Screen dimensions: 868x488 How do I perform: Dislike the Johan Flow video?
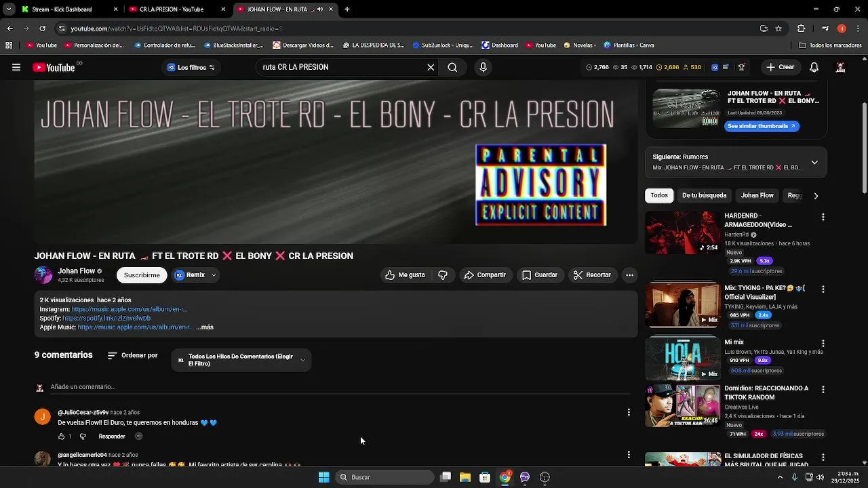point(443,275)
